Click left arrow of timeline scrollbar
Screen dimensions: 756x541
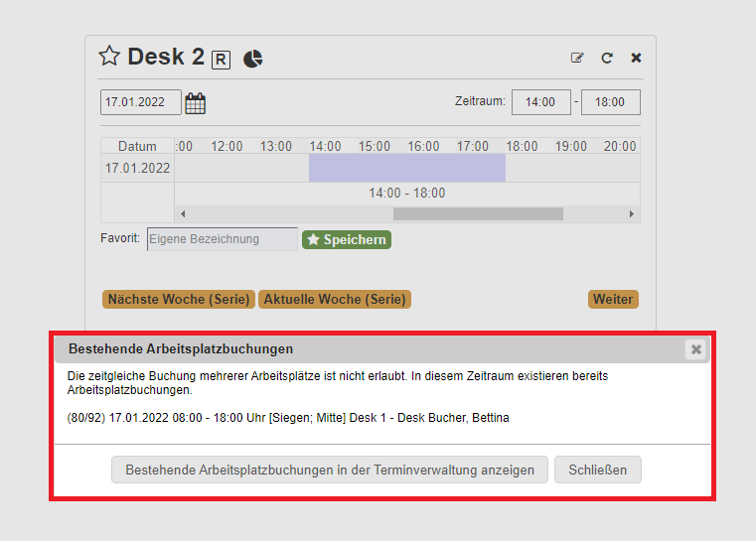[183, 213]
